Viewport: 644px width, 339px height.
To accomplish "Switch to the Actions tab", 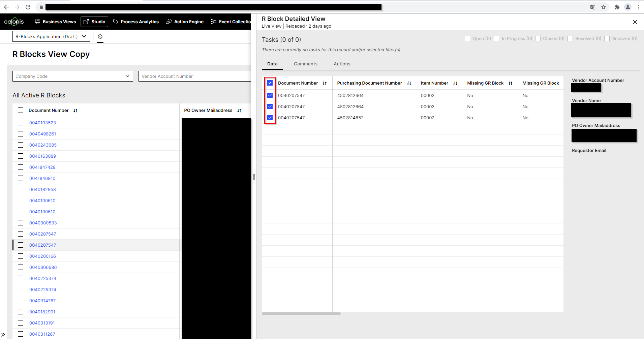I will click(342, 64).
